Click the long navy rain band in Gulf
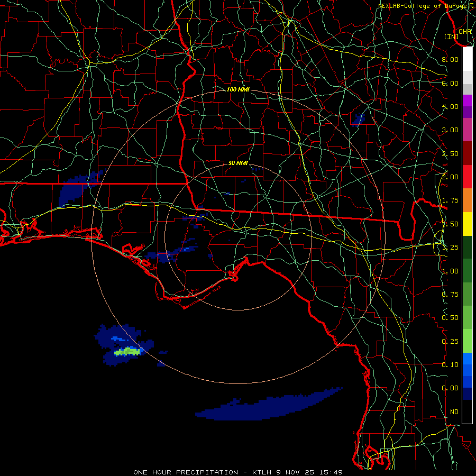 (269, 405)
